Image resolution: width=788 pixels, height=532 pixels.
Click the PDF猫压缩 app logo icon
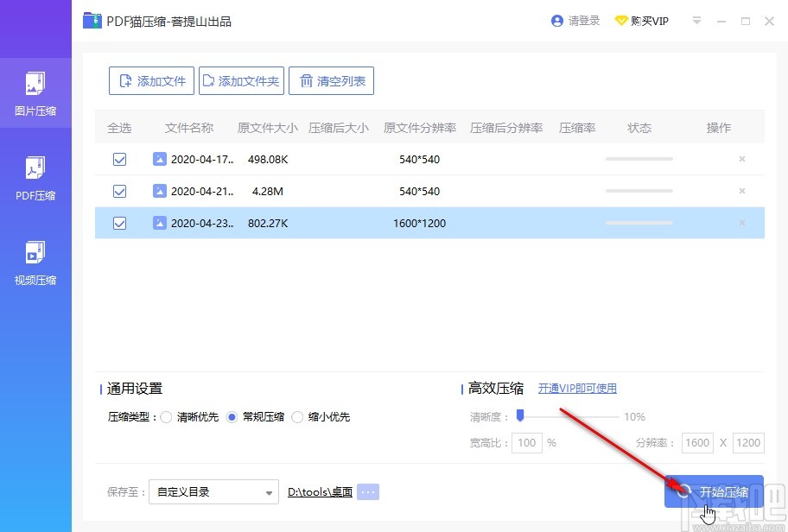point(92,21)
